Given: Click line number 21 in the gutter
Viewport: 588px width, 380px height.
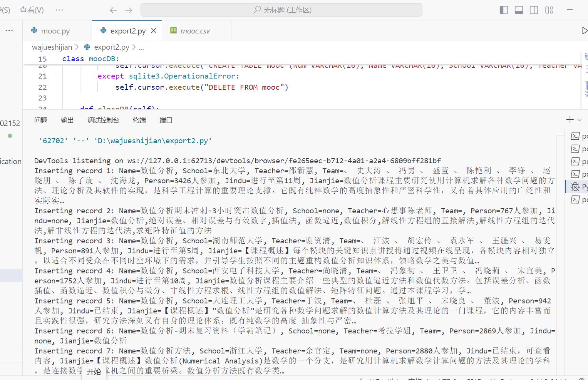Looking at the screenshot, I should tap(42, 76).
